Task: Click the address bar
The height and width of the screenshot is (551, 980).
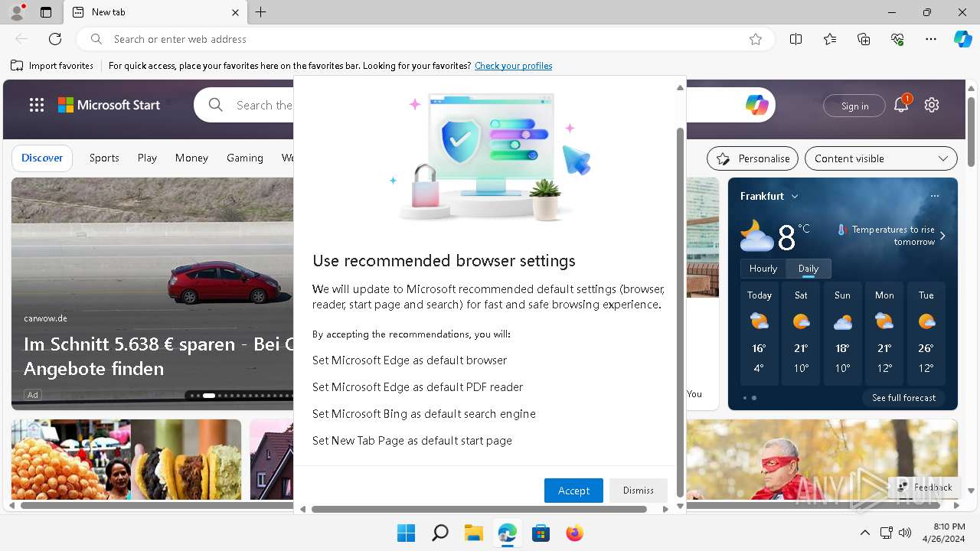Action: point(425,39)
